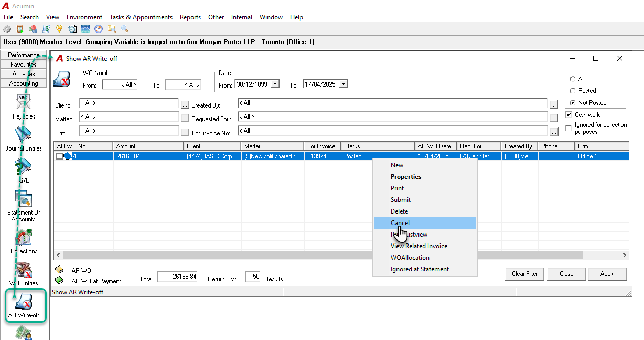Enable Ignored for collection purposes checkbox
This screenshot has width=644, height=340.
coord(569,128)
